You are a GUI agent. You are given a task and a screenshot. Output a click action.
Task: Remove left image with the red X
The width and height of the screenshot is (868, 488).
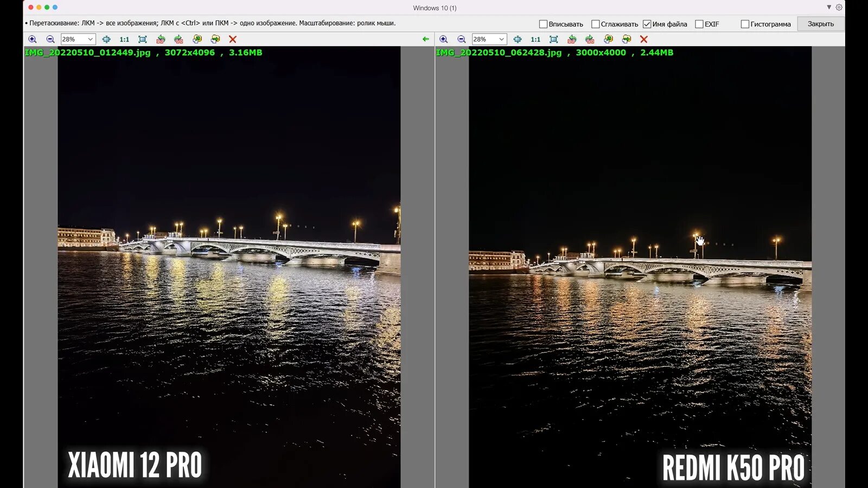pyautogui.click(x=233, y=39)
